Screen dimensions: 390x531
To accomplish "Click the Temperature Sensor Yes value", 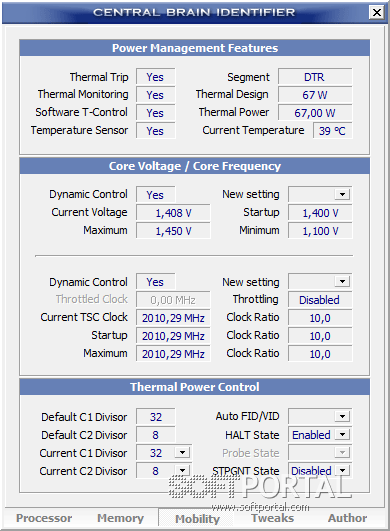I will 155,131.
